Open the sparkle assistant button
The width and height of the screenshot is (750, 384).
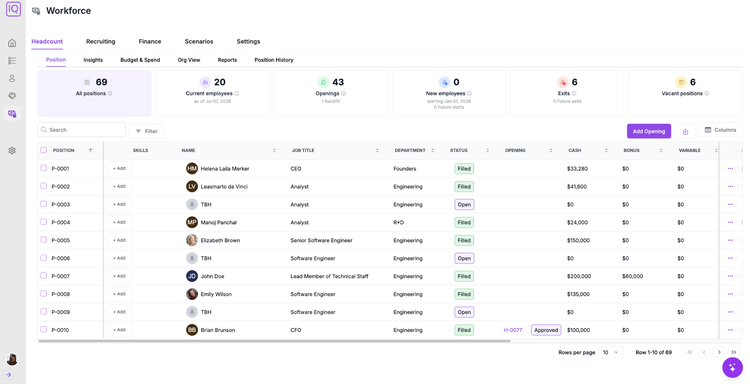coord(732,368)
